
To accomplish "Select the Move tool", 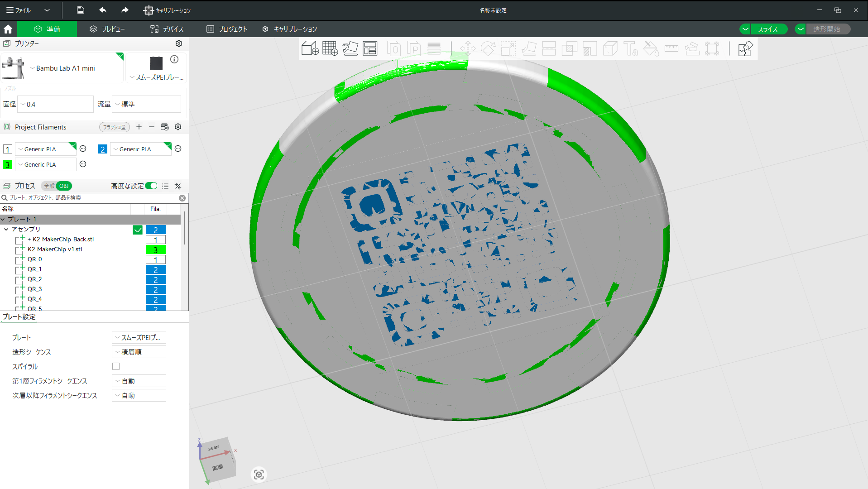I will coord(468,48).
